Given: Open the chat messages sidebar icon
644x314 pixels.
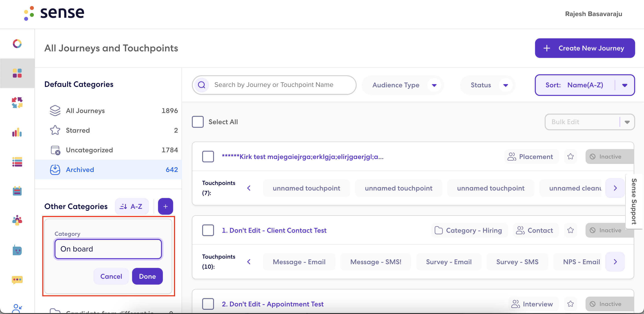Looking at the screenshot, I should point(17,280).
